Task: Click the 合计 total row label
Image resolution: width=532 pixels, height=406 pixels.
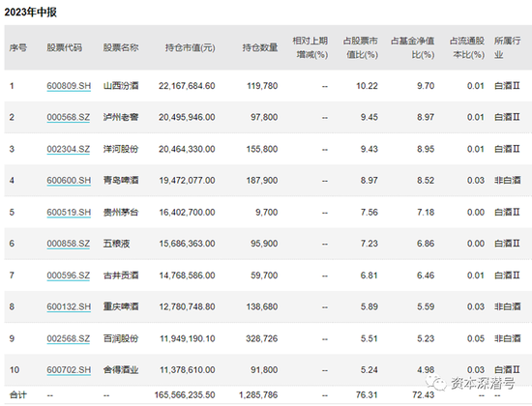Action: [x=17, y=395]
